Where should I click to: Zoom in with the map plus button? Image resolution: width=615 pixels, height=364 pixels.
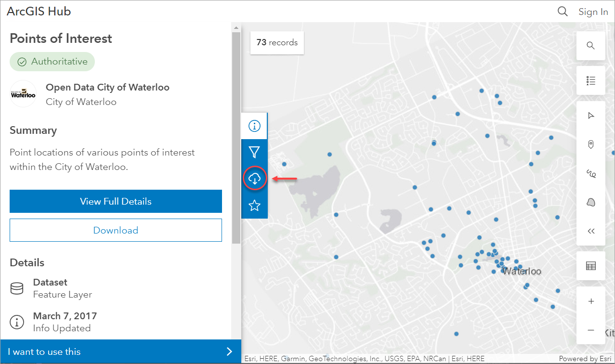pos(591,301)
